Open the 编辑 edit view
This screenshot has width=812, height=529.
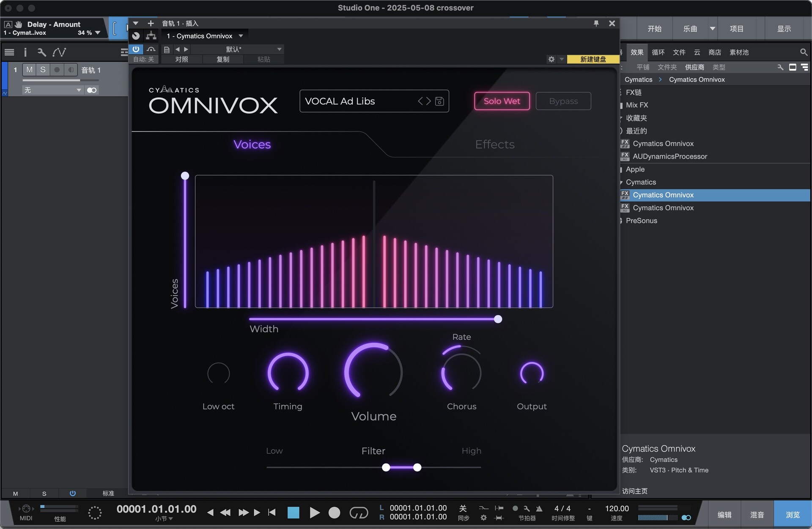point(724,515)
